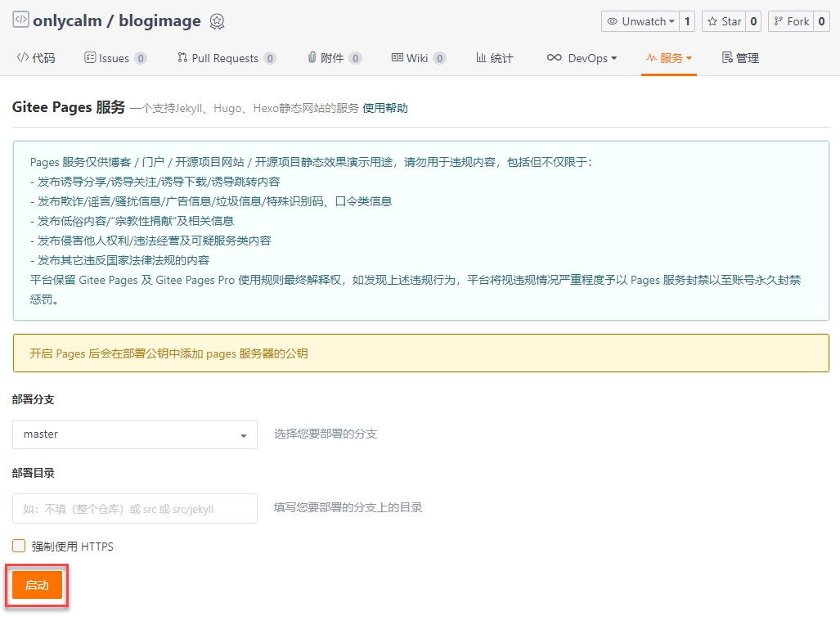Click the paperclip icon beside 附件
The width and height of the screenshot is (840, 621).
(x=312, y=57)
